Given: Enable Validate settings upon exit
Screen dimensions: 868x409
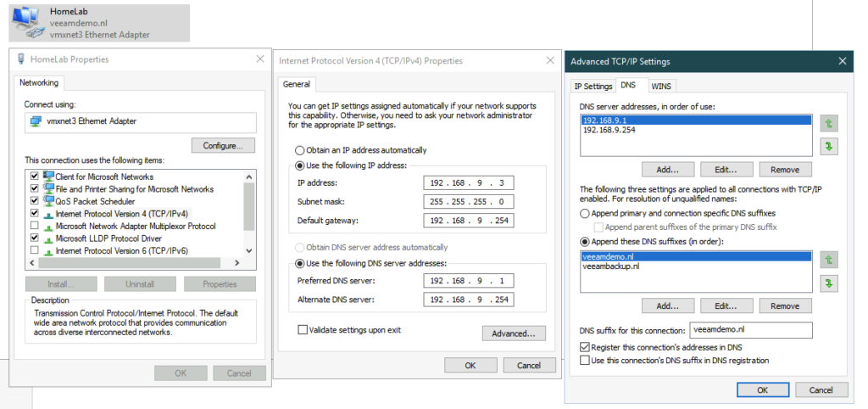Looking at the screenshot, I should coord(303,329).
